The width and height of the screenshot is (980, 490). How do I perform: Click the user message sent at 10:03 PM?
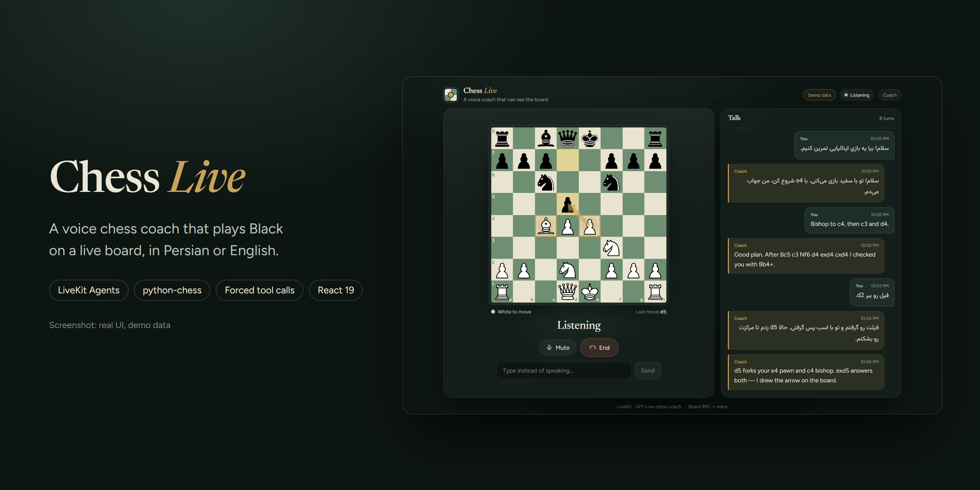pyautogui.click(x=871, y=292)
